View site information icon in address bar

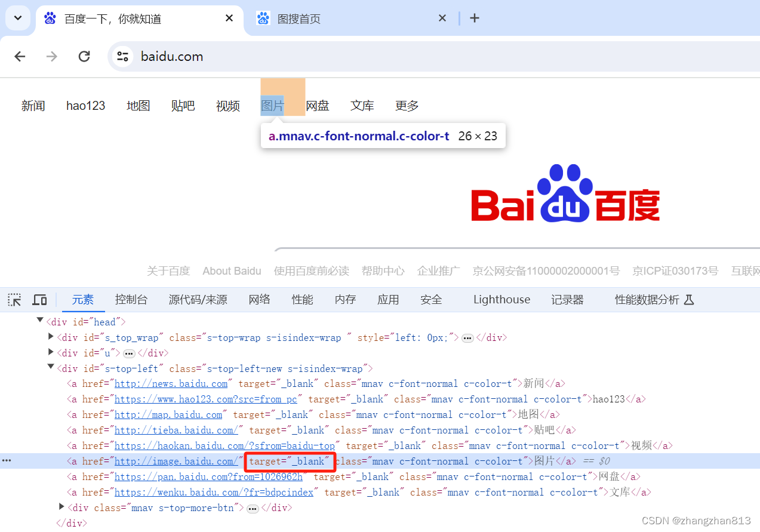[123, 56]
